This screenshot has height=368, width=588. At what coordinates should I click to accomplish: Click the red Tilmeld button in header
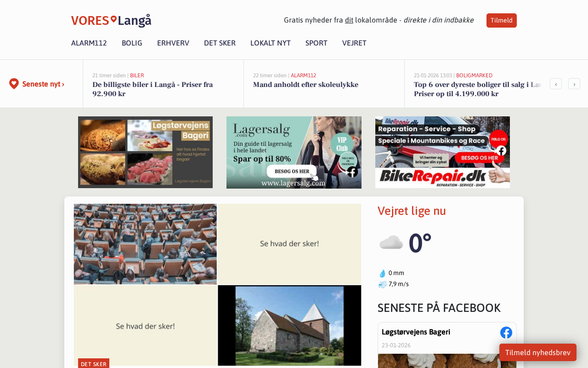(502, 21)
